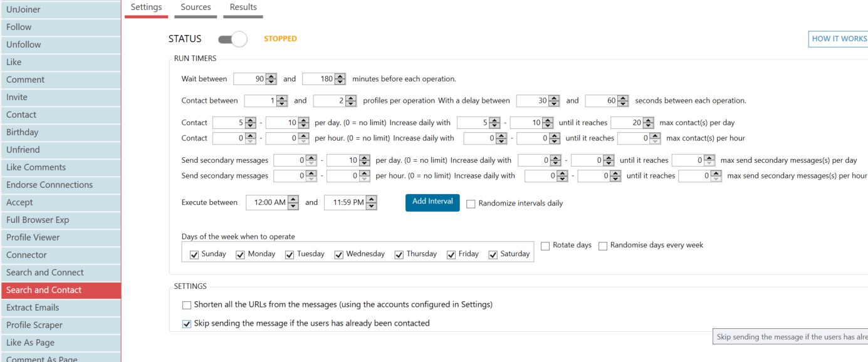The width and height of the screenshot is (868, 362).
Task: Click the spinner on Wait between 90 field
Action: point(271,79)
